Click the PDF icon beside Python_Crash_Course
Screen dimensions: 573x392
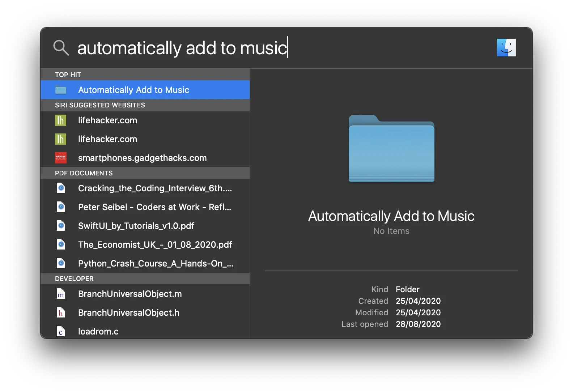coord(61,263)
